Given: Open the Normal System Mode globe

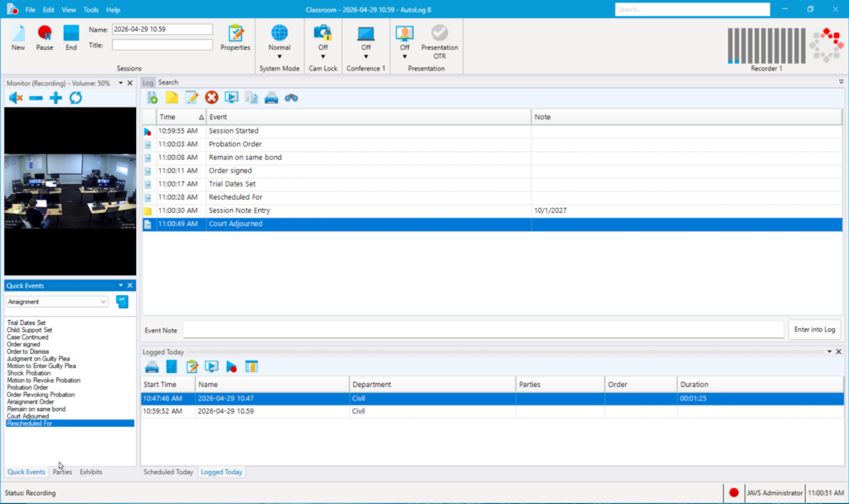Looking at the screenshot, I should click(x=279, y=33).
